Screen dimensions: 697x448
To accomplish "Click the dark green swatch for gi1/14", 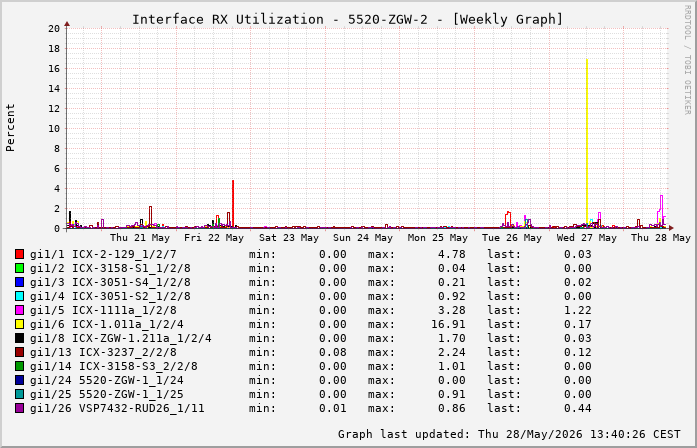I will point(19,366).
